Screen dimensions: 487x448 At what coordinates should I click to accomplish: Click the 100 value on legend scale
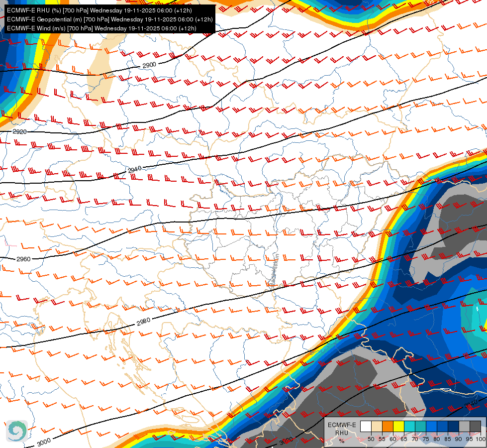(481, 439)
